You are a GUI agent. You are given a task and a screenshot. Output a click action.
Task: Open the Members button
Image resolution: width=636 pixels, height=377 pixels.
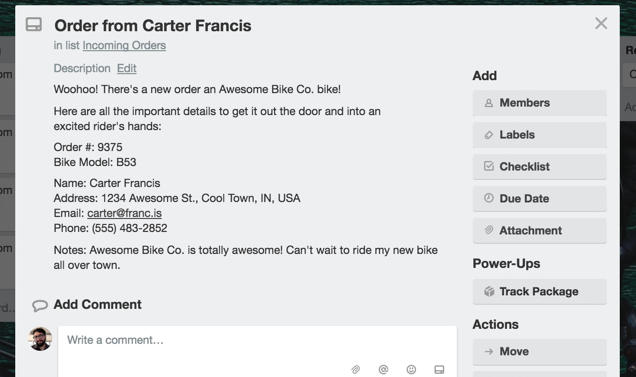tap(539, 103)
